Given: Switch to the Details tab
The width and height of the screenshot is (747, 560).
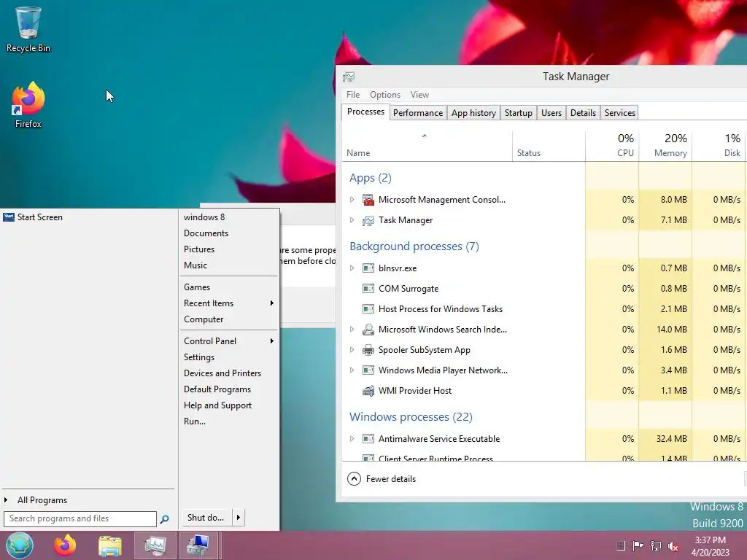Looking at the screenshot, I should (x=583, y=113).
